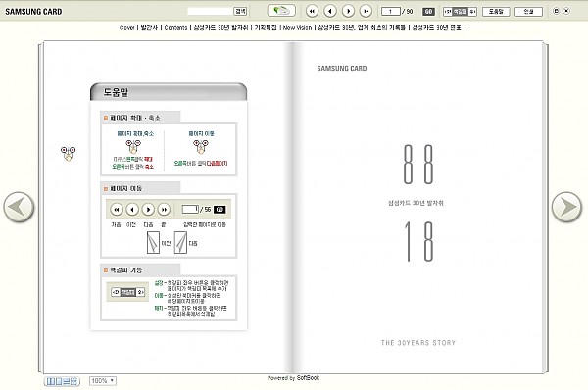
Task: Click the 인쇄 print button
Action: coord(528,12)
